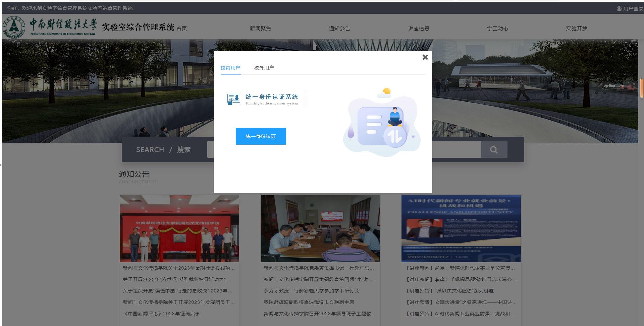Click the 首页 home link
The height and width of the screenshot is (326, 644).
[x=181, y=29]
